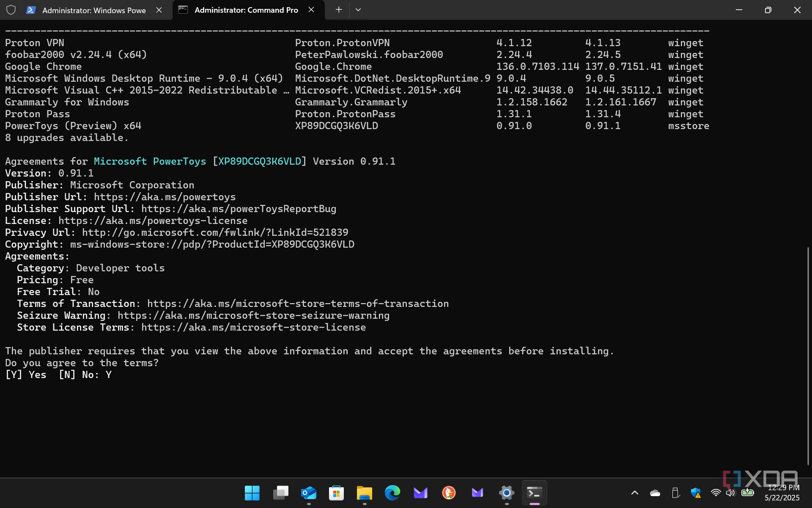Image resolution: width=812 pixels, height=508 pixels.
Task: Open DuckDuckGo browser from taskbar
Action: [x=449, y=493]
